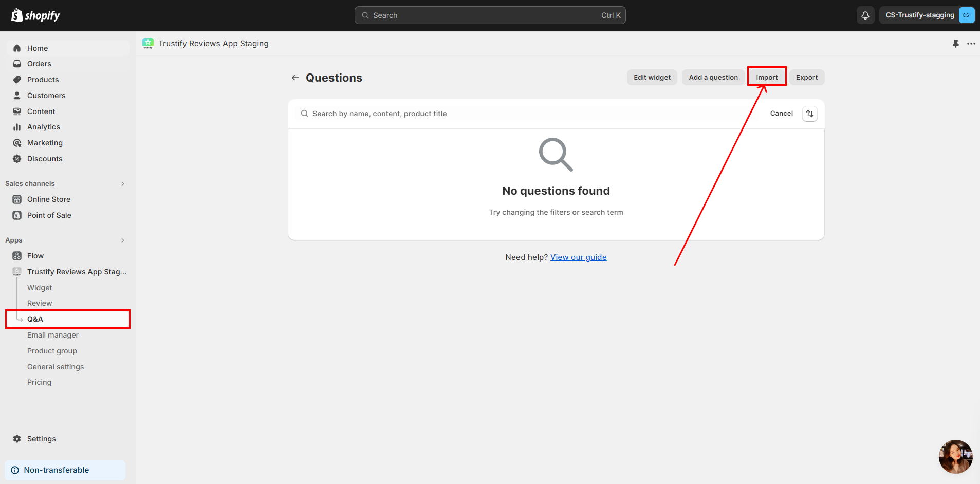The image size is (980, 484).
Task: Open the Shopify notifications bell
Action: [x=865, y=15]
